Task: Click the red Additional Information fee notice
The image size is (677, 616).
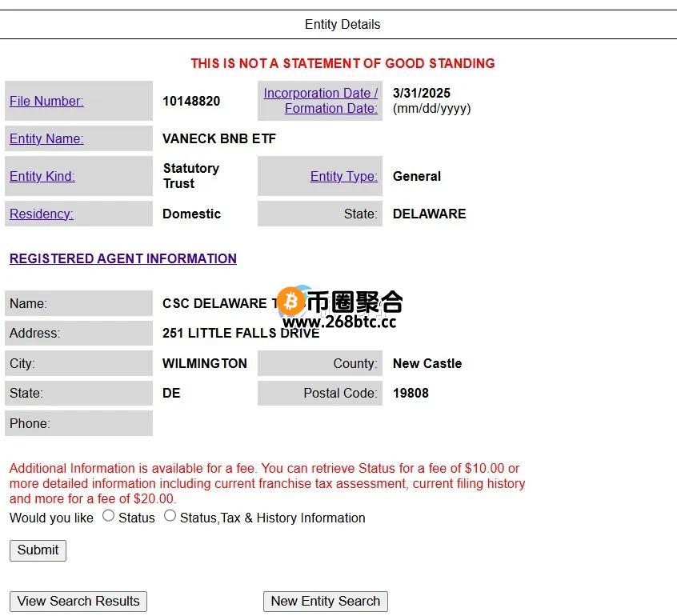Action: [x=267, y=483]
